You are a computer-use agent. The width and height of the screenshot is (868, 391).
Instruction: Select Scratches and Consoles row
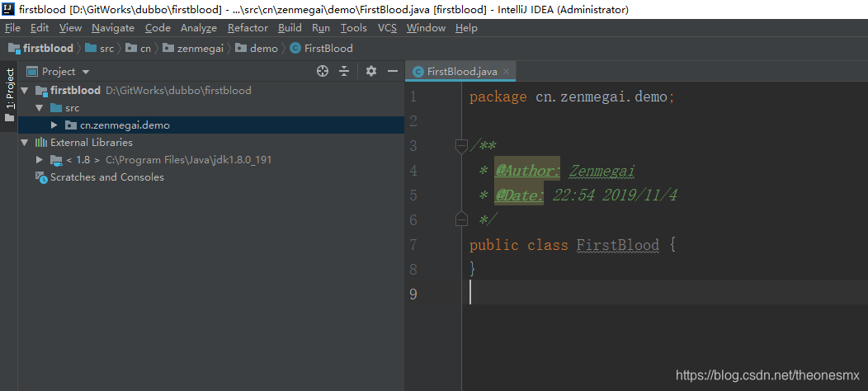pos(211,177)
